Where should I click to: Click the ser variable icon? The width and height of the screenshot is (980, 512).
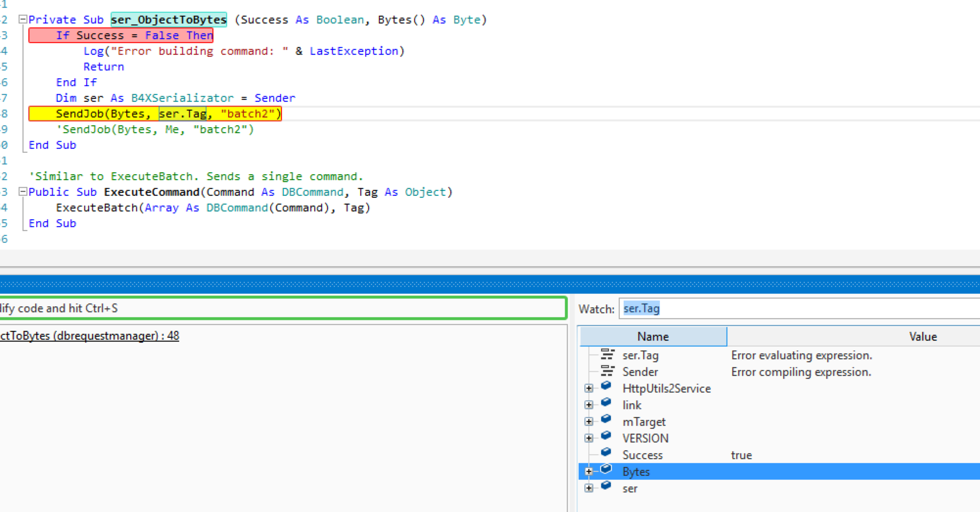click(606, 486)
